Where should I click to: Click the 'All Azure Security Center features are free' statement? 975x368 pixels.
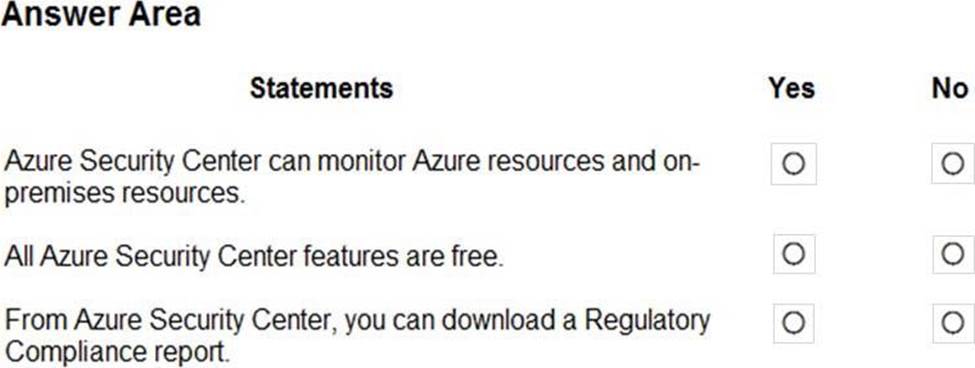pos(254,255)
